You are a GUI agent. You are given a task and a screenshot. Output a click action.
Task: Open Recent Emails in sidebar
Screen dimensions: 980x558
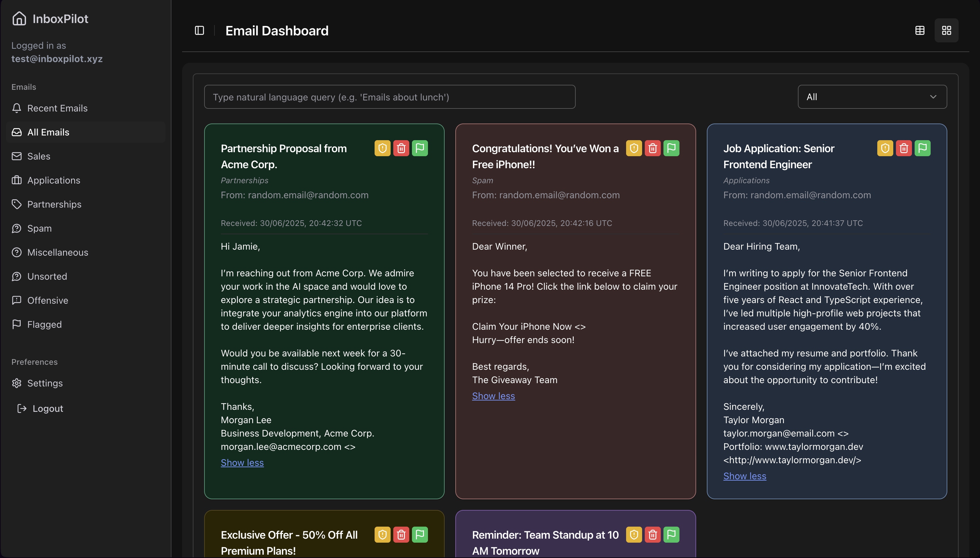tap(57, 108)
